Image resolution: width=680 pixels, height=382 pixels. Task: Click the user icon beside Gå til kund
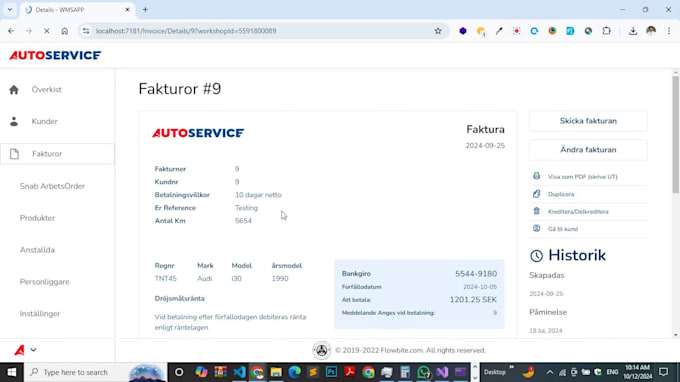pos(536,229)
